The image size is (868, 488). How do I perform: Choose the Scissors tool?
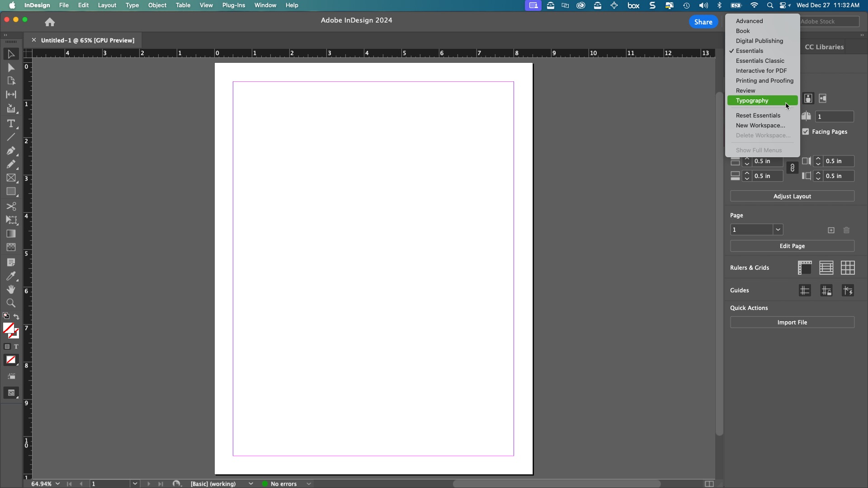coord(11,206)
